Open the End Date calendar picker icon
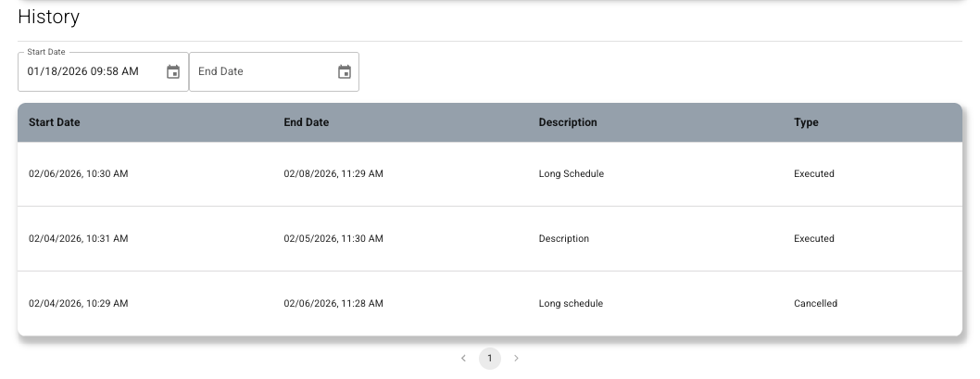The image size is (980, 379). pyautogui.click(x=345, y=72)
